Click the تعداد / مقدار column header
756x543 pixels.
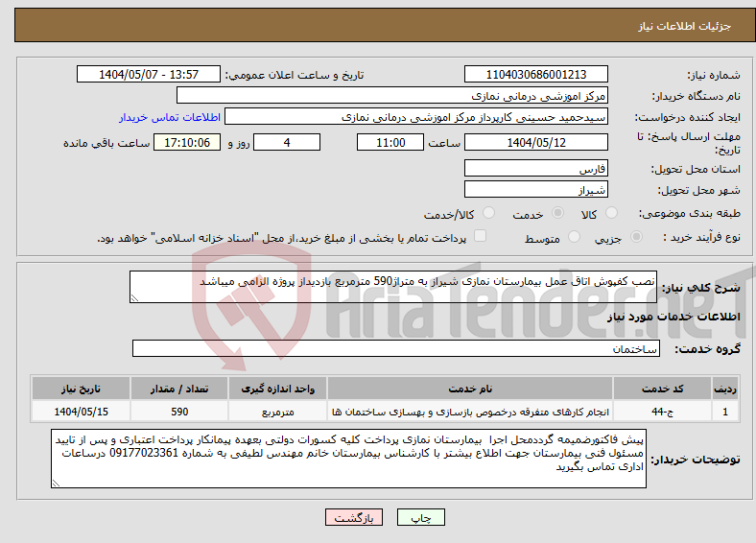click(x=179, y=389)
